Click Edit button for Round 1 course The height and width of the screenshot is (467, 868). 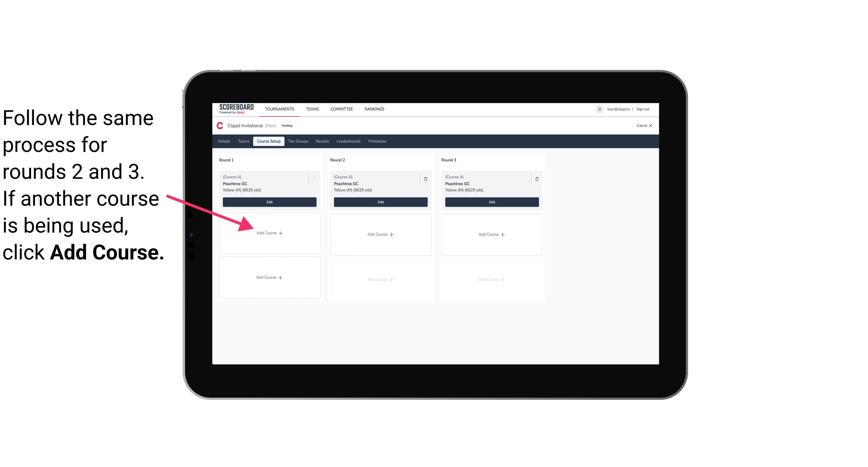point(269,202)
